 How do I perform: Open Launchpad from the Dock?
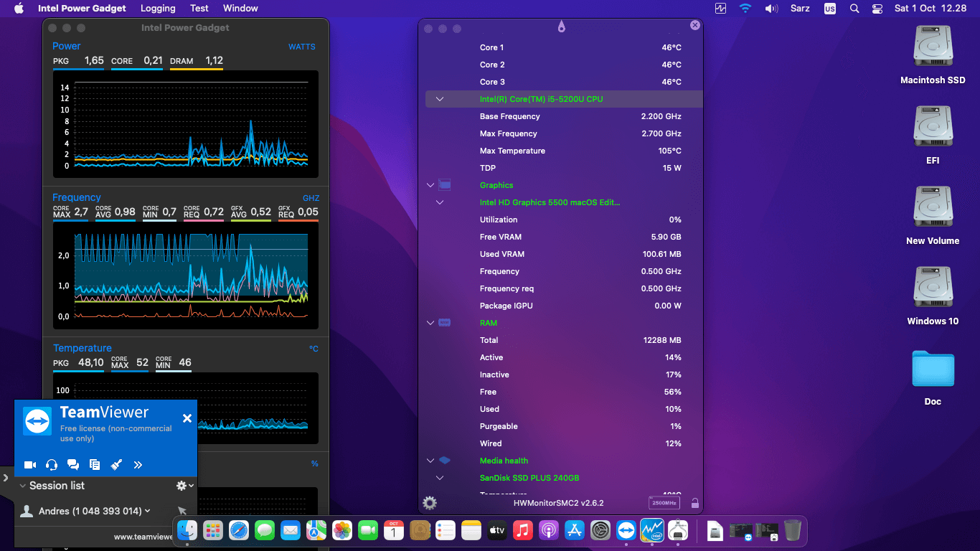coord(213,530)
